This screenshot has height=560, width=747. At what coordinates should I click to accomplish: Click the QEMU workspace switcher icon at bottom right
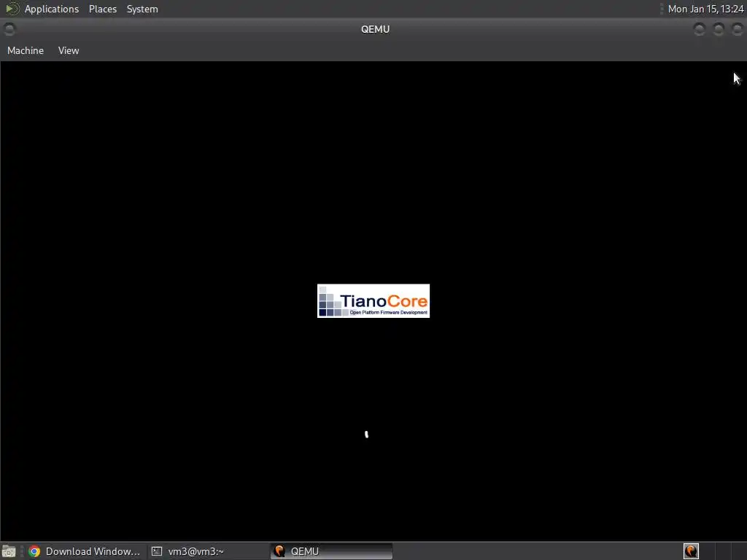(691, 551)
